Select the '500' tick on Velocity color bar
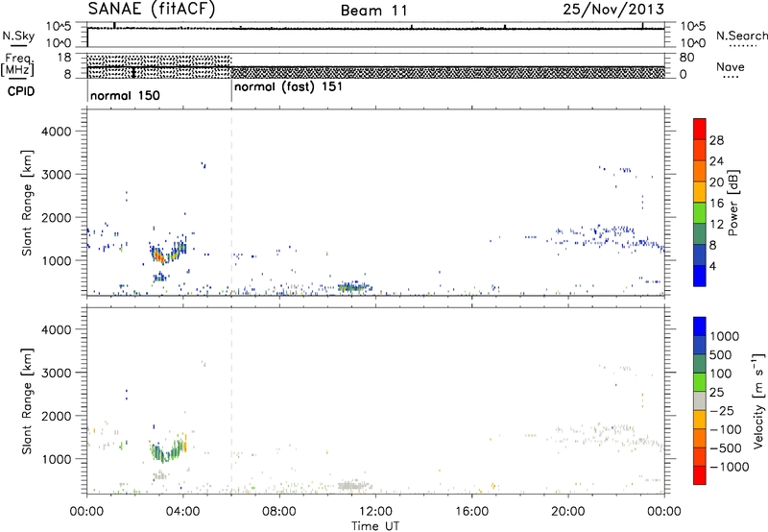 (720, 354)
